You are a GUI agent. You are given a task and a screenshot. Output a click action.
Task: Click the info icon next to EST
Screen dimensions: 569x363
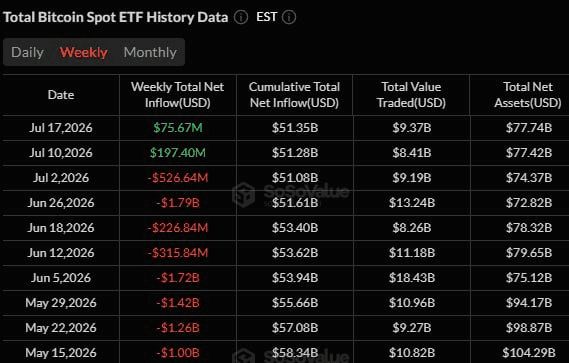(x=289, y=17)
